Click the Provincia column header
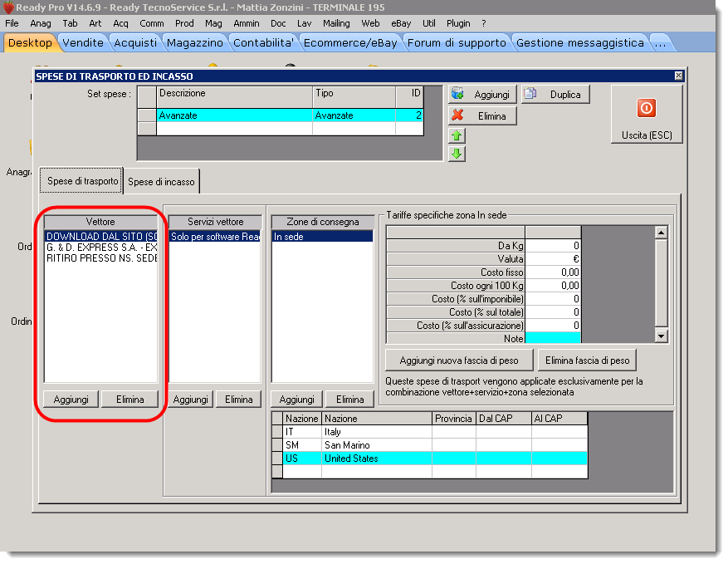 coord(453,419)
